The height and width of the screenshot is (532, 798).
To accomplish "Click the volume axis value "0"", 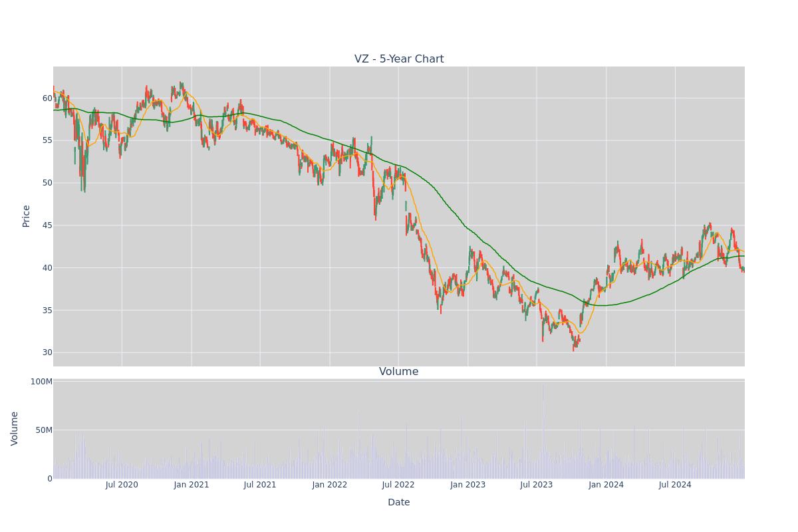I will pos(50,479).
